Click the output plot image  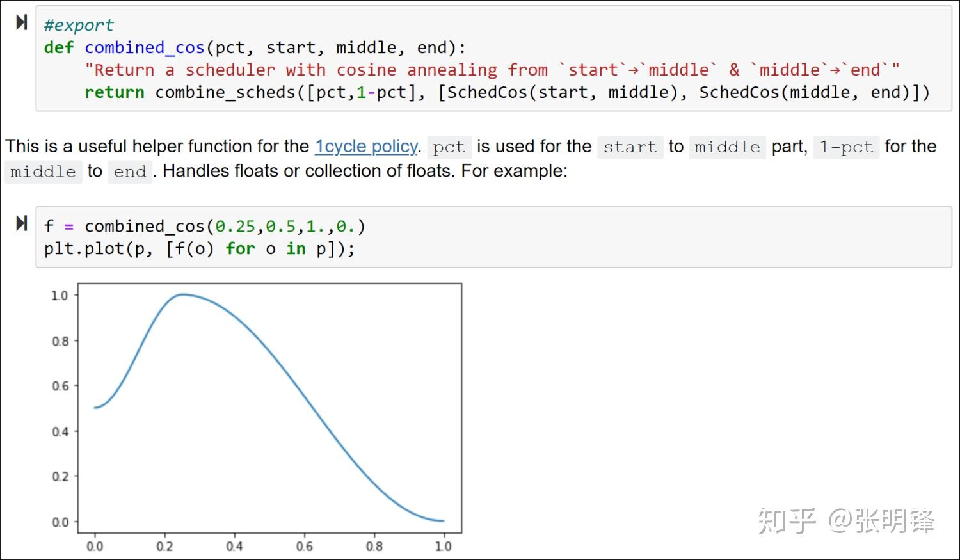pyautogui.click(x=256, y=417)
